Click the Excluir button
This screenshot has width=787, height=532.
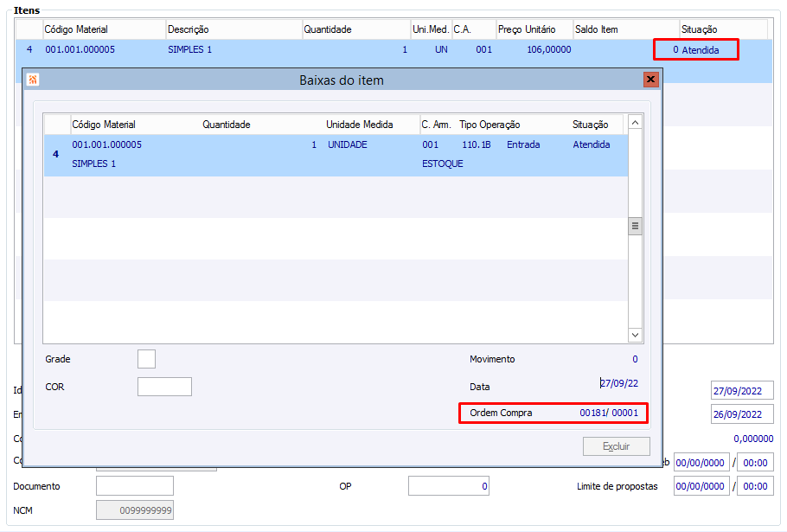(616, 446)
